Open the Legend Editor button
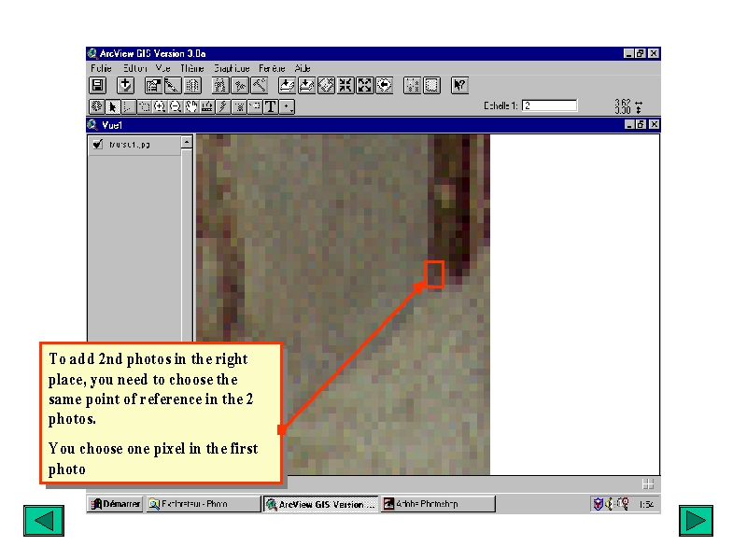The image size is (747, 560). tap(172, 86)
